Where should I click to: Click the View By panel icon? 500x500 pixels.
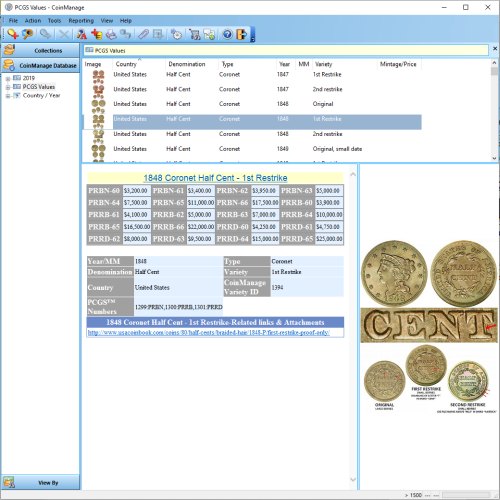point(9,482)
